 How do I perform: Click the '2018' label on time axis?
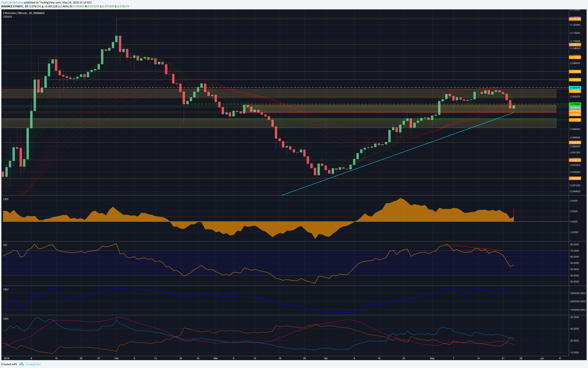[x=6, y=358]
